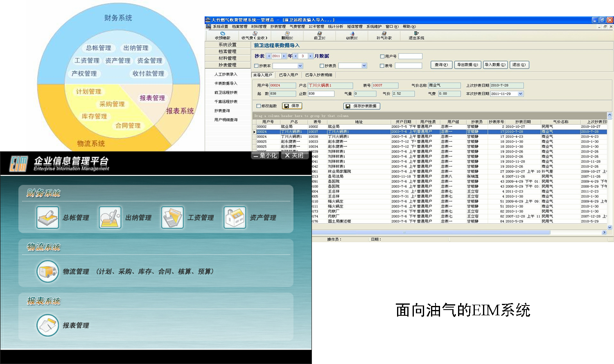Image resolution: width=614 pixels, height=364 pixels.
Task: Expand the 抄表员 combo box
Action: [x=364, y=66]
